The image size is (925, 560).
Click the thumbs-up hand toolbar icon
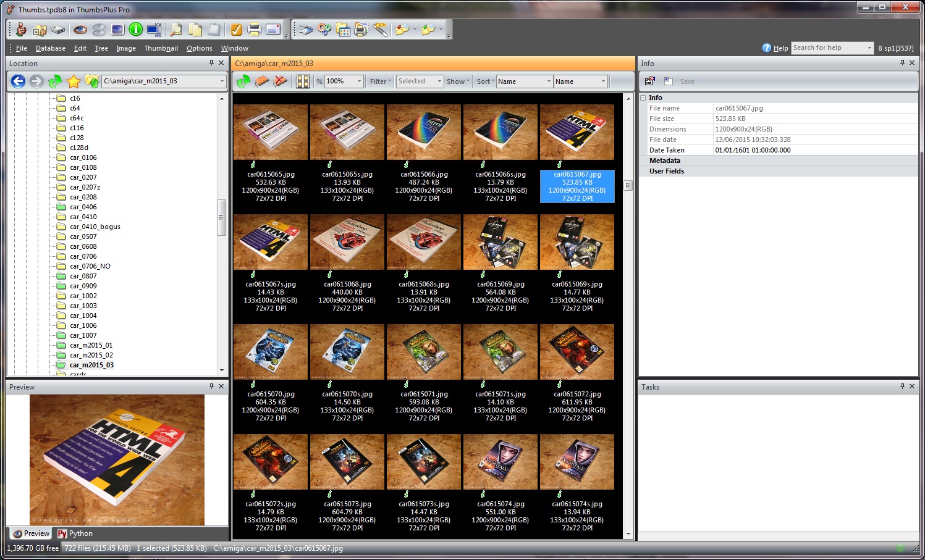pos(21,29)
